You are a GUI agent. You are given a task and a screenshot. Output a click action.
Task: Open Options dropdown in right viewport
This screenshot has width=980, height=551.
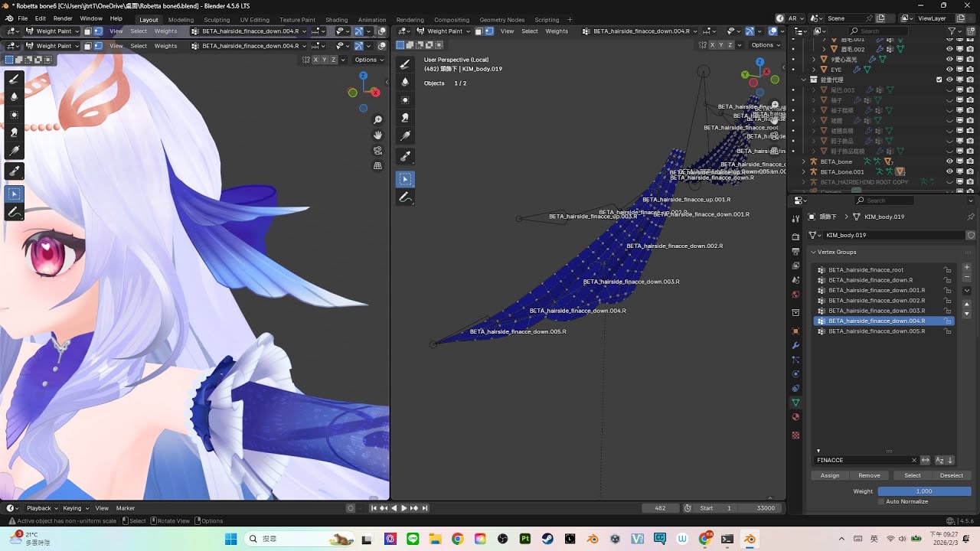[766, 45]
